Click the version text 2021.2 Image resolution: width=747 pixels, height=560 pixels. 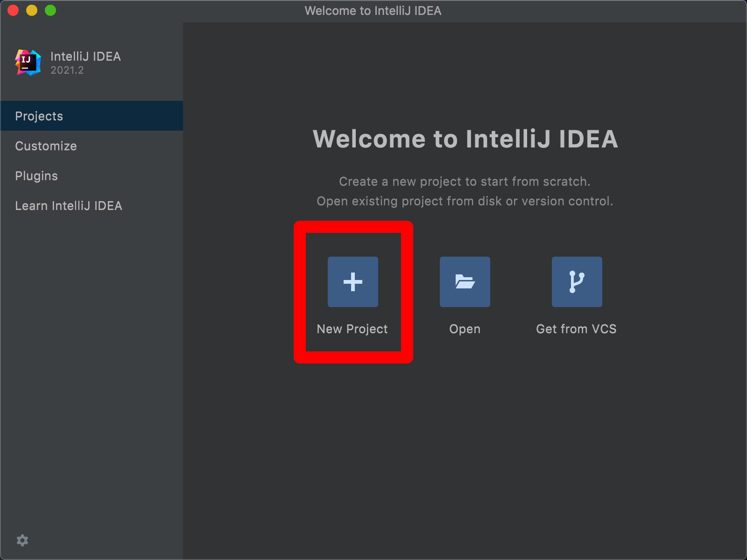tap(67, 70)
